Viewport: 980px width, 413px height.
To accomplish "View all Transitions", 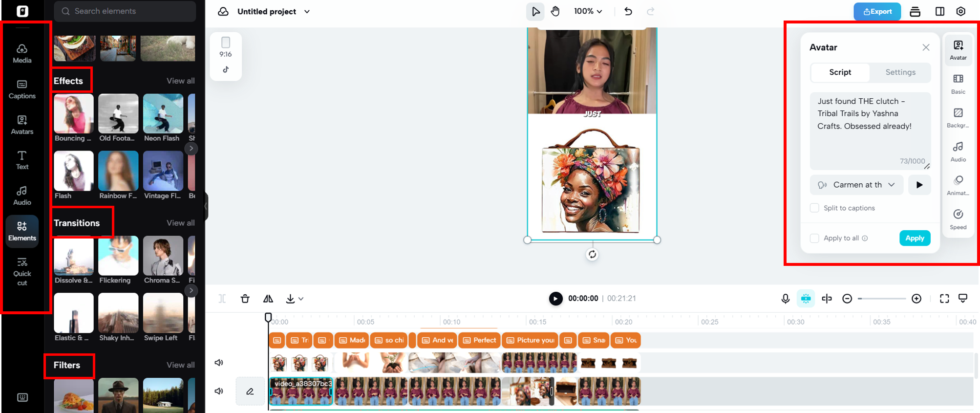I will pyautogui.click(x=180, y=223).
